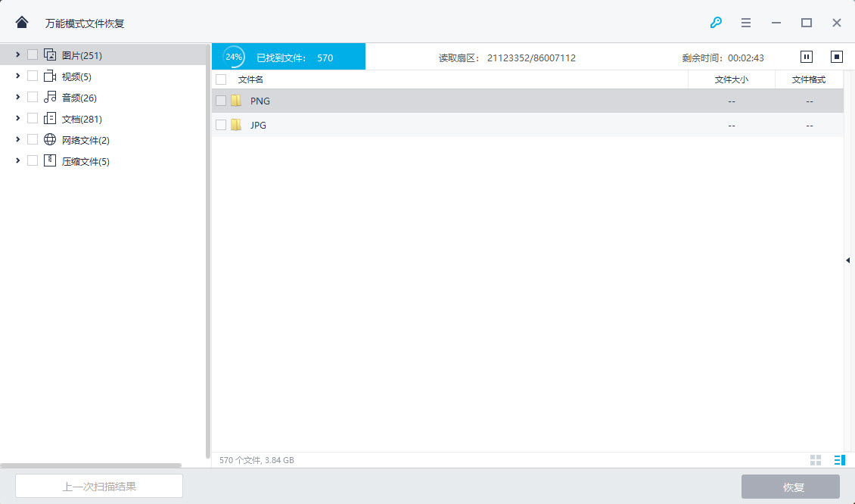Viewport: 855px width, 504px height.
Task: Switch to thumbnail grid view
Action: pyautogui.click(x=816, y=460)
